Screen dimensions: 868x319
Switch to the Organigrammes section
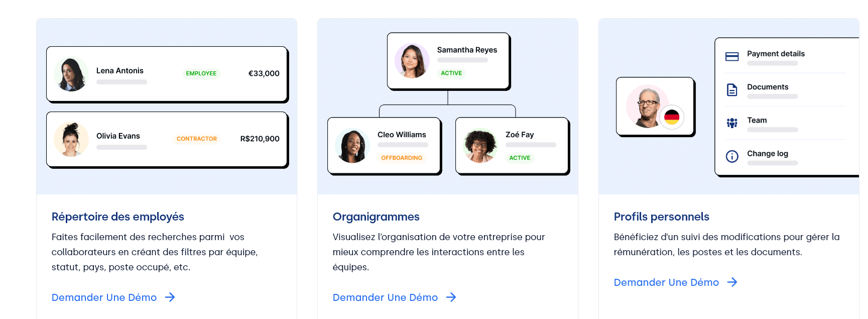click(376, 217)
